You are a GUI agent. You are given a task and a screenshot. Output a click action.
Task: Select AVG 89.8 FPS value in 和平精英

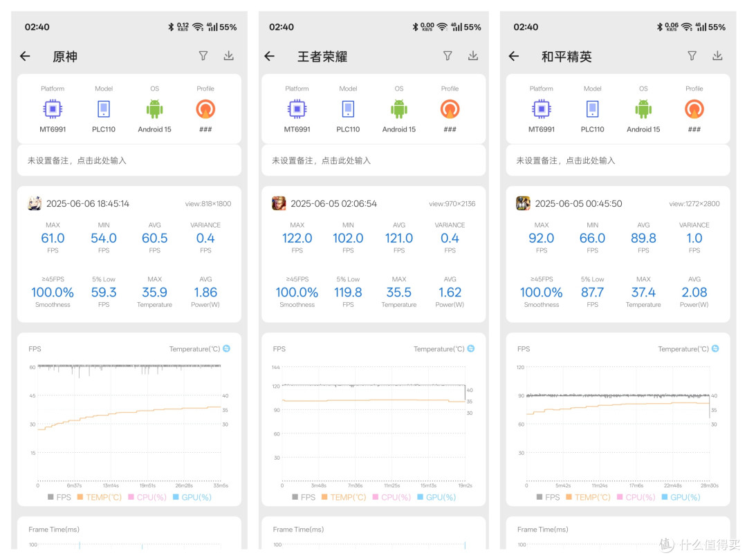[644, 238]
